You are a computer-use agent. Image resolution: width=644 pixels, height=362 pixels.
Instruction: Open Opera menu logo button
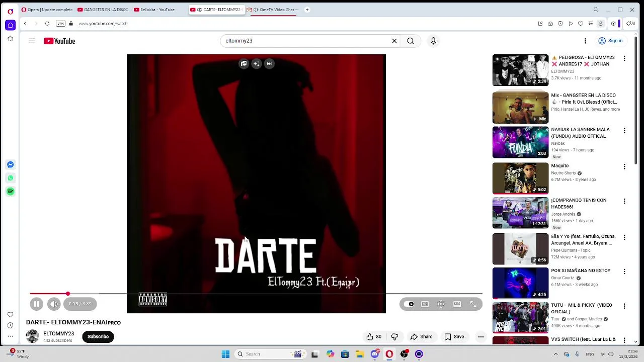click(10, 11)
